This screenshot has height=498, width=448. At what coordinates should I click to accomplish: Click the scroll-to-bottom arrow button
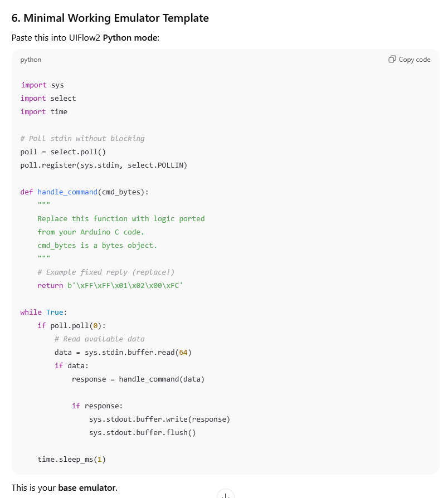coord(225,495)
